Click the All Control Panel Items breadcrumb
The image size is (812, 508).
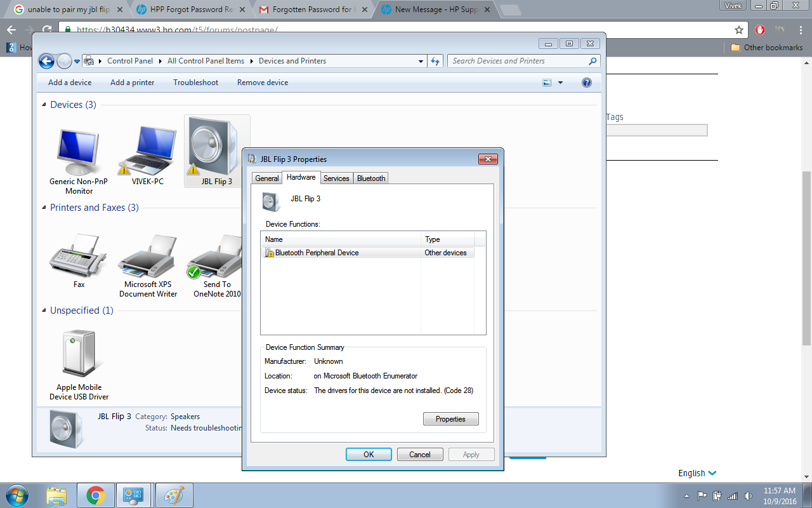(206, 61)
